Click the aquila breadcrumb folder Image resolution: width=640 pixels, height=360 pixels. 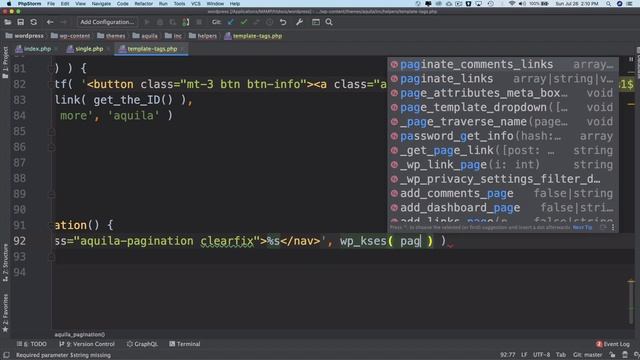145,36
